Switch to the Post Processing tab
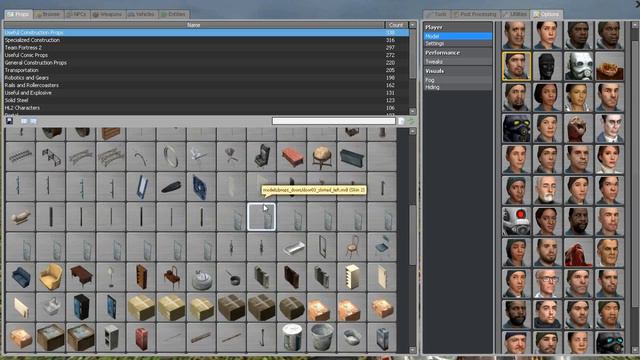 pos(475,14)
